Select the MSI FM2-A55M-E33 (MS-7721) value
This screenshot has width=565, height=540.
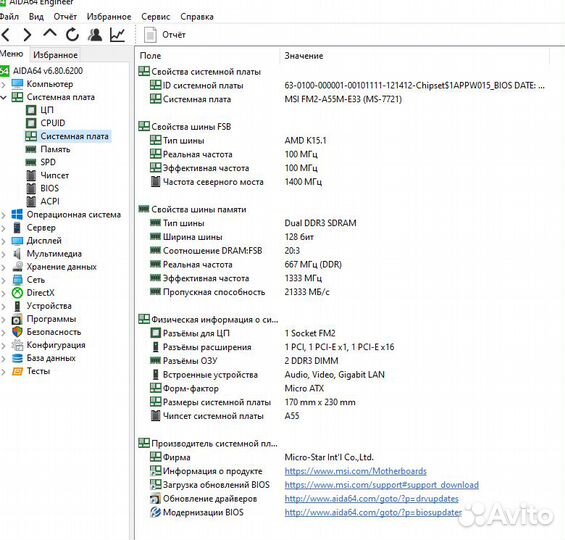[343, 99]
